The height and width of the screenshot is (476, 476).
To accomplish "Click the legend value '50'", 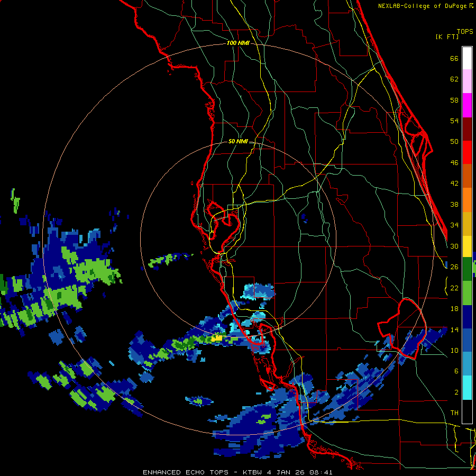I will click(454, 142).
